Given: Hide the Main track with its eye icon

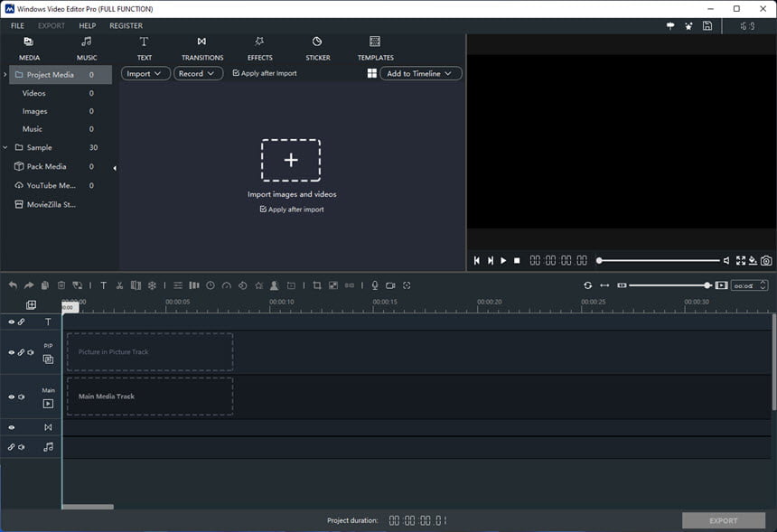Looking at the screenshot, I should pyautogui.click(x=11, y=397).
